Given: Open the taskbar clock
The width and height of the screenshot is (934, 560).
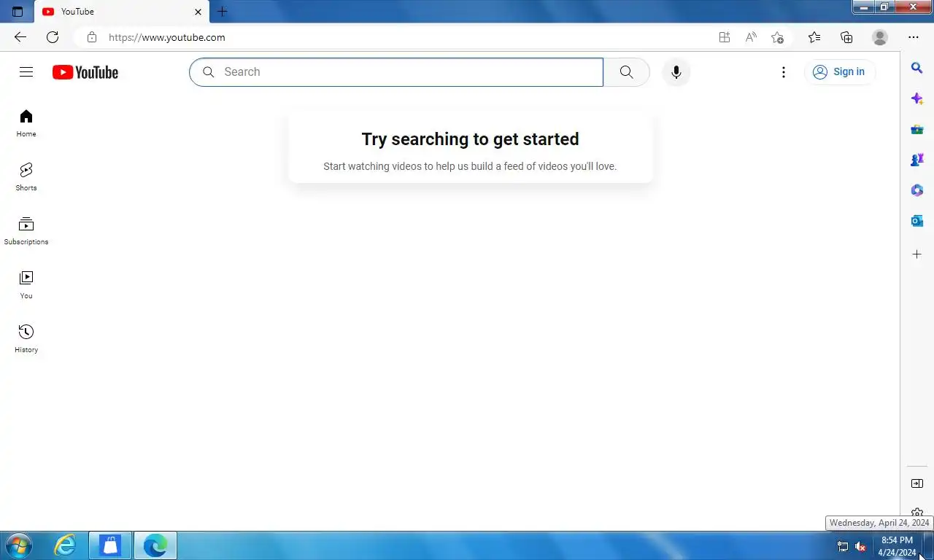Looking at the screenshot, I should [897, 546].
